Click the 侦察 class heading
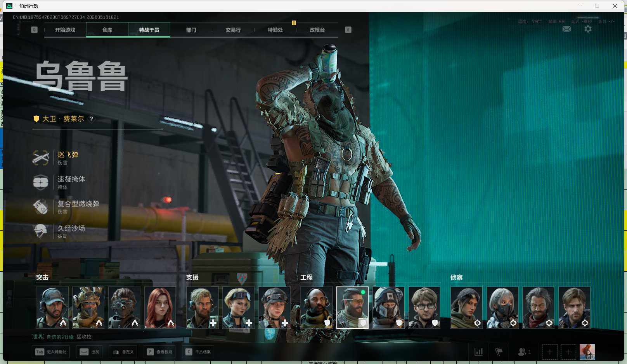 (x=457, y=278)
